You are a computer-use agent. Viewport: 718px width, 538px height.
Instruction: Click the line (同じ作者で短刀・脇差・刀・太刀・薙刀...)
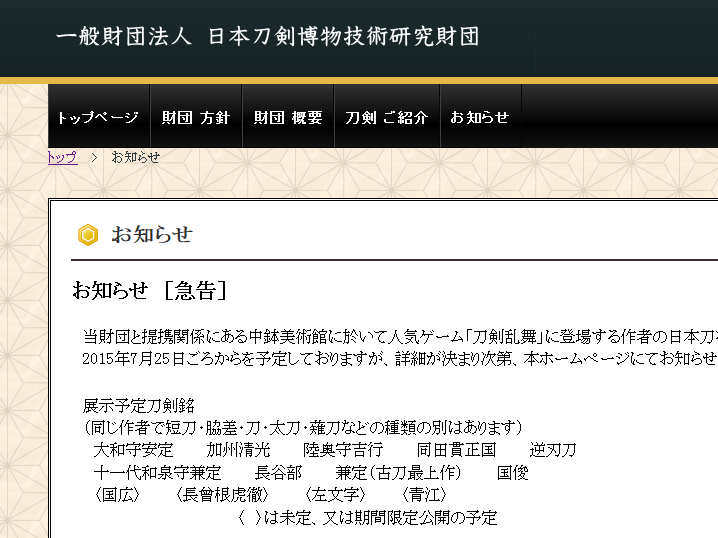coord(303,428)
